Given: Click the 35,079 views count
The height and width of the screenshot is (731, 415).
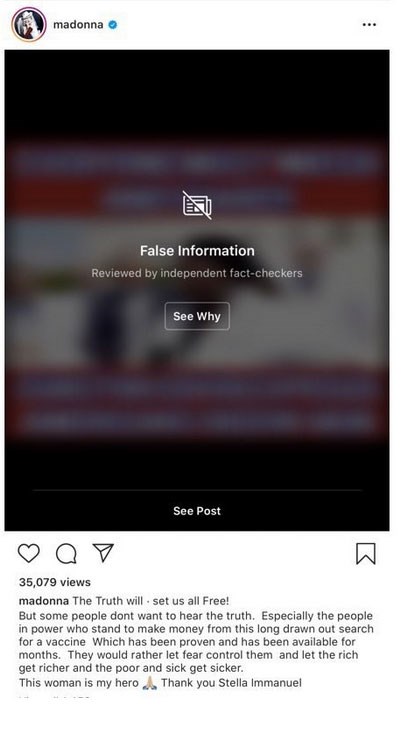Looking at the screenshot, I should (55, 582).
